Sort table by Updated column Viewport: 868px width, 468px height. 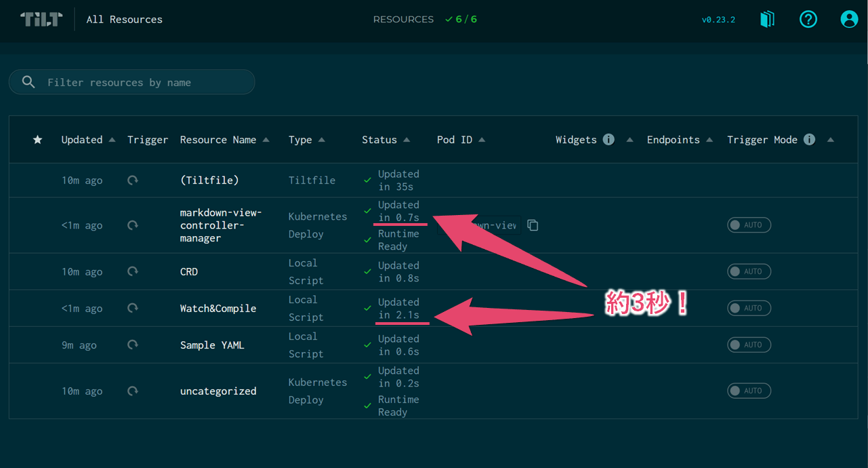88,140
